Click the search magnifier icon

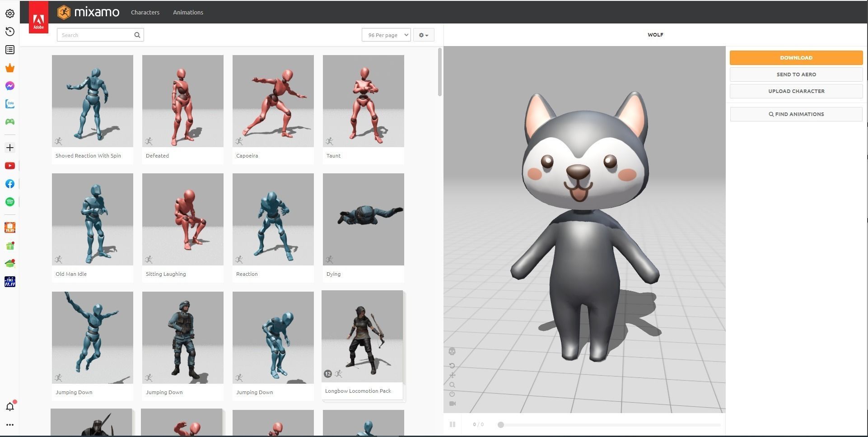click(137, 35)
